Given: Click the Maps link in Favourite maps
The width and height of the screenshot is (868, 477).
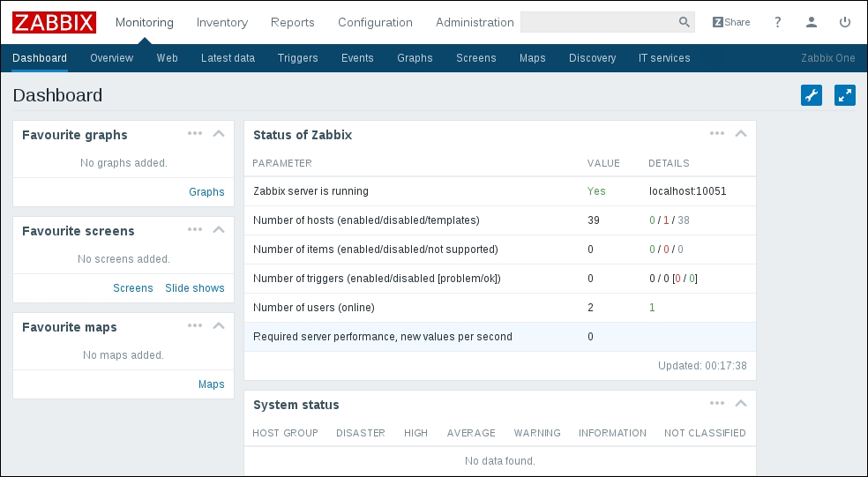Looking at the screenshot, I should point(211,384).
